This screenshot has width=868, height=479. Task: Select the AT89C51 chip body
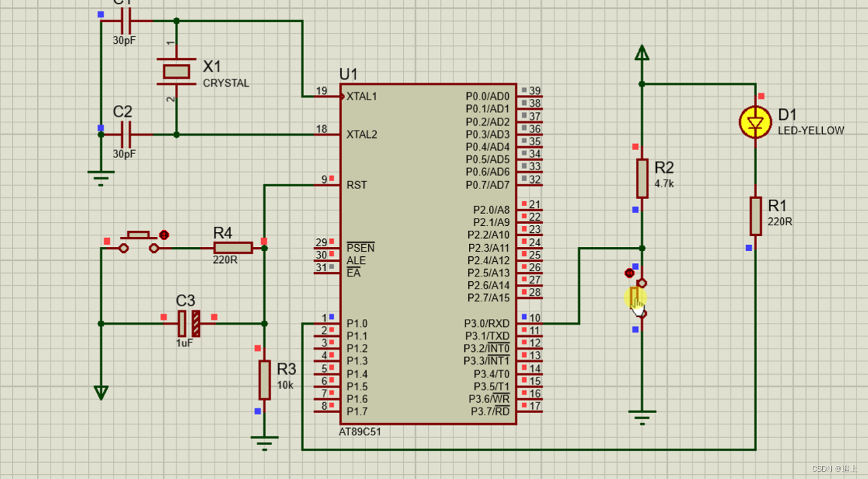(428, 254)
